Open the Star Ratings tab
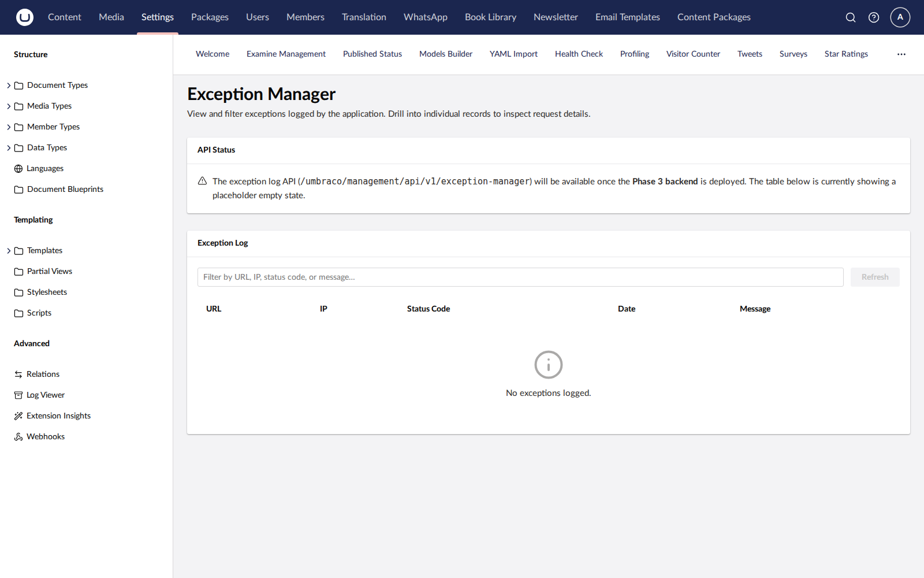Viewport: 924px width, 578px height. [846, 54]
